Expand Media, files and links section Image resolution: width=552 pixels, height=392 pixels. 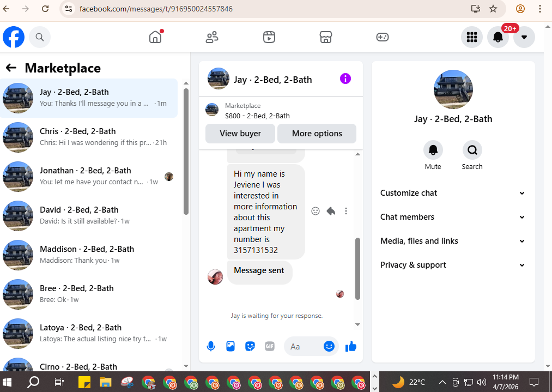pyautogui.click(x=453, y=241)
